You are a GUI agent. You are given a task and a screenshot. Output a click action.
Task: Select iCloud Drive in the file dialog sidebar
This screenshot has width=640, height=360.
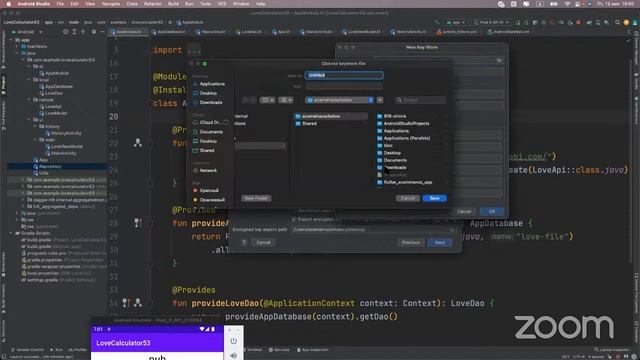[210, 122]
